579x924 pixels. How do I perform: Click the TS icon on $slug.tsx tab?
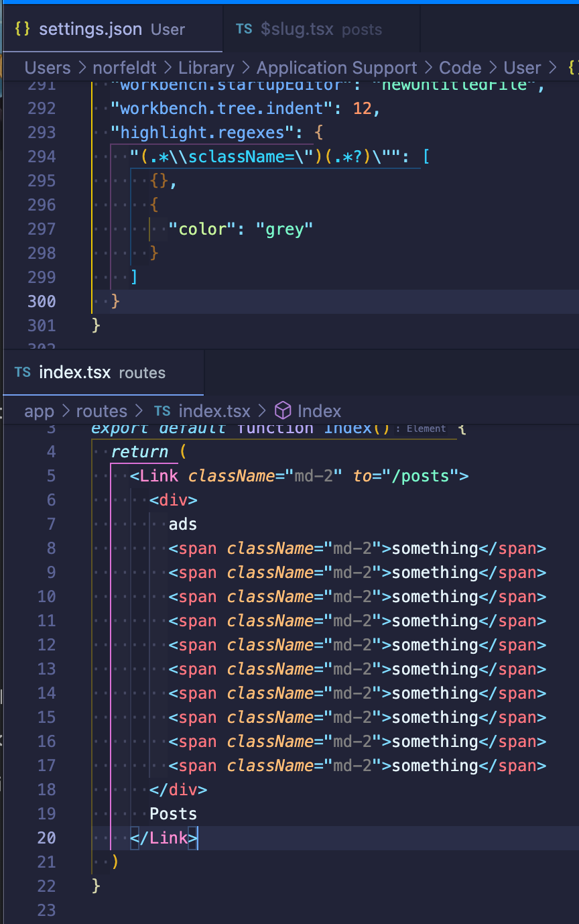244,29
